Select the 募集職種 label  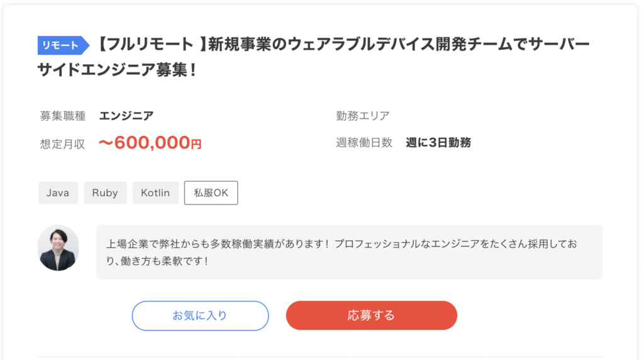62,116
